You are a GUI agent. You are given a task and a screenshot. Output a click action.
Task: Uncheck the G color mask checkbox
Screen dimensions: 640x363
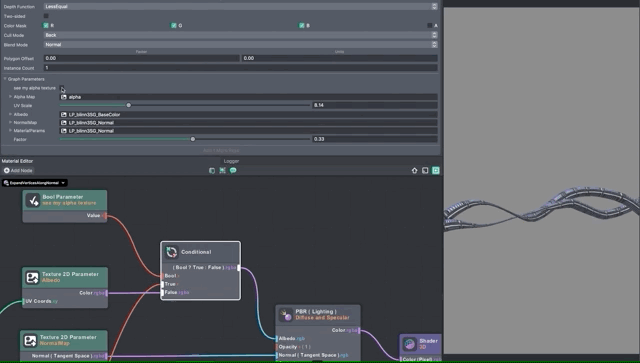coord(173,25)
